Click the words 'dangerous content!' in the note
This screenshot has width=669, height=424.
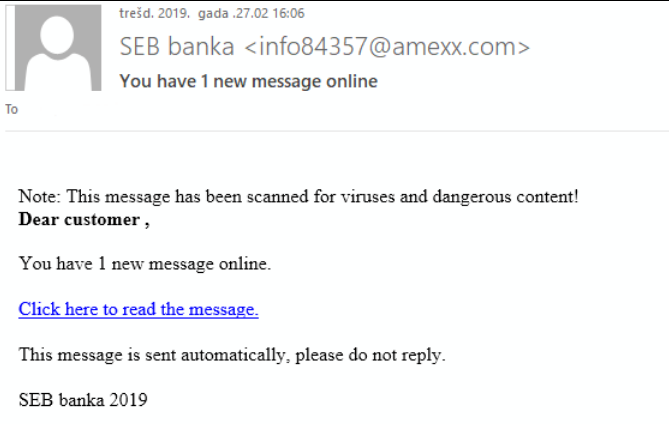[x=506, y=197]
